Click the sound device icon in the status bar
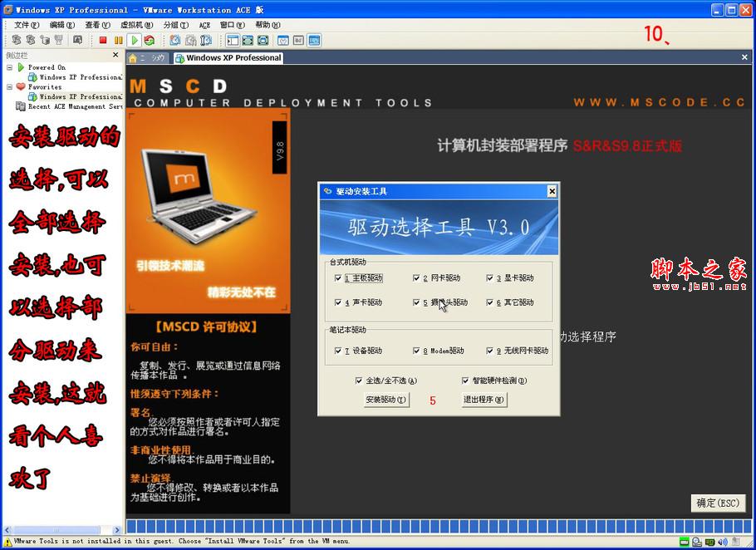The width and height of the screenshot is (756, 550). click(x=724, y=543)
